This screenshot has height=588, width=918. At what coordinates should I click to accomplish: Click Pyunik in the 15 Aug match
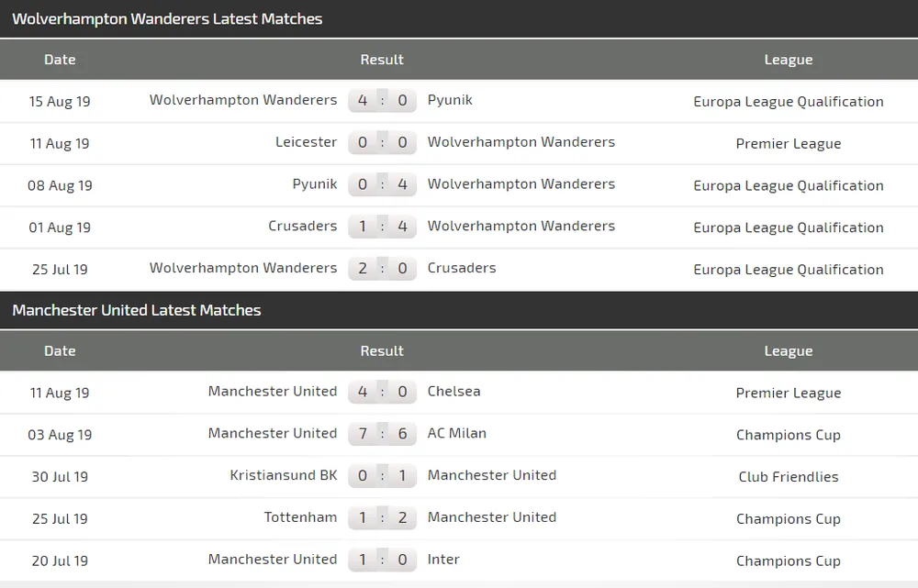pyautogui.click(x=450, y=100)
